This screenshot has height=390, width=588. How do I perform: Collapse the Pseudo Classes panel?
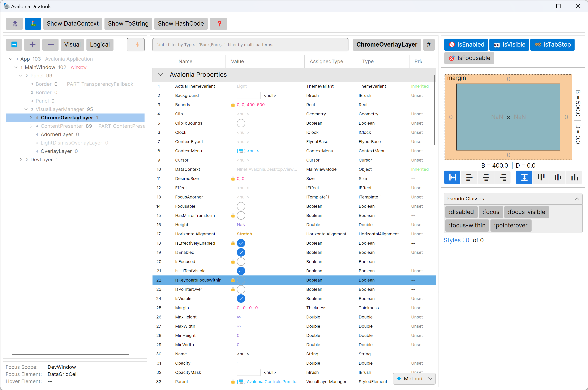pyautogui.click(x=577, y=198)
